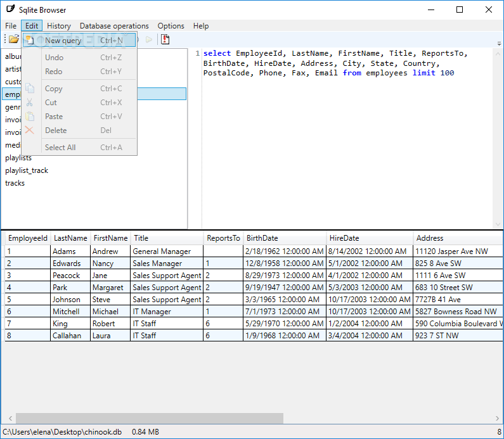
Task: Click the FirstName column header
Action: [110, 238]
